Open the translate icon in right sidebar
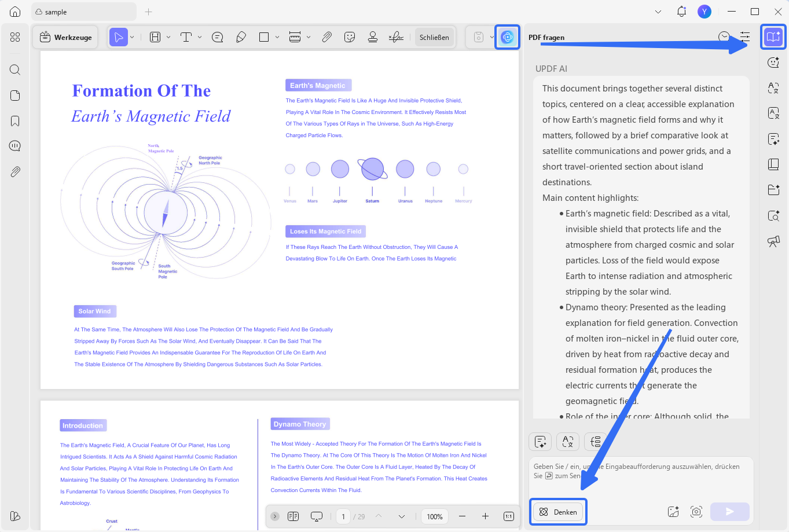The width and height of the screenshot is (789, 532). 773,88
